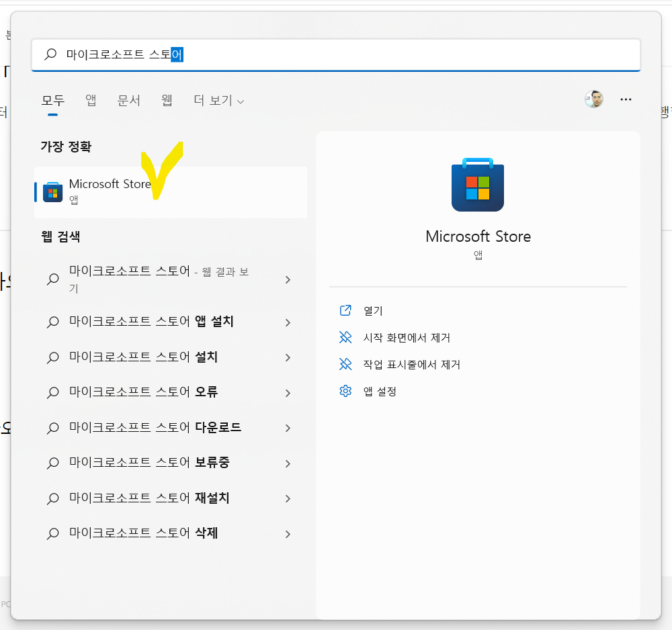Click search icon beside 앱 설치 suggestion

(x=52, y=322)
